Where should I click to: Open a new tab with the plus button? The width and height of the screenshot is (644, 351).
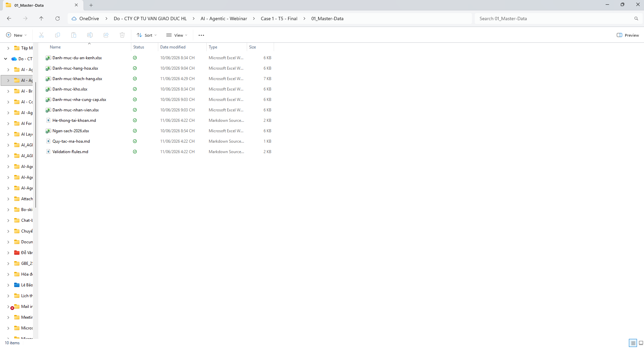click(x=91, y=5)
